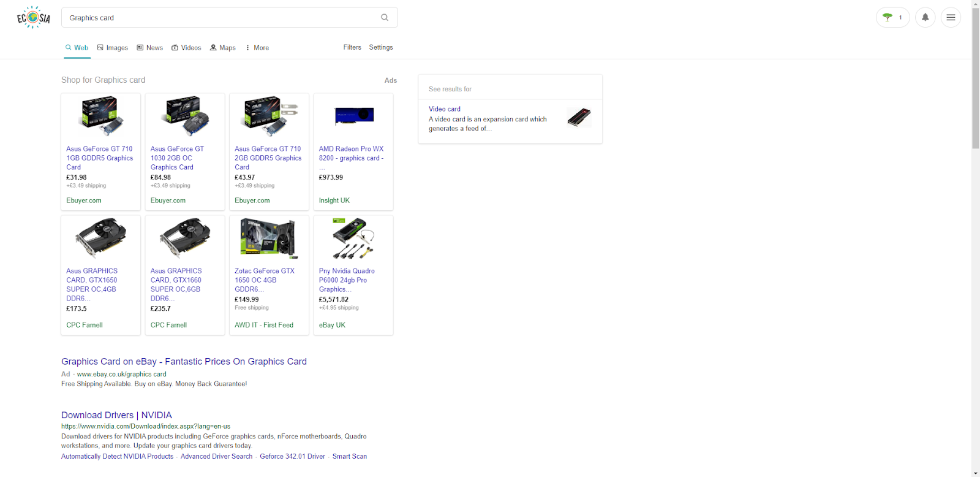This screenshot has height=477, width=980.
Task: Open Pny Nvidia Quadro P6000 24gb link
Action: (x=347, y=280)
